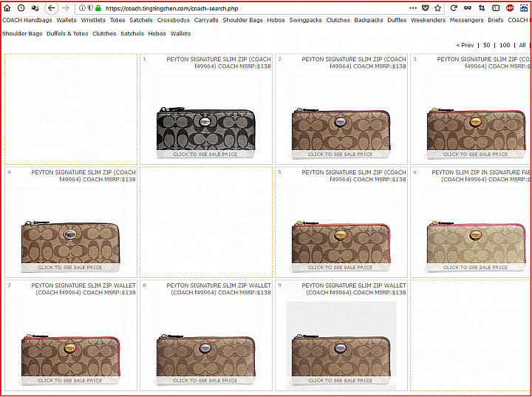
Task: Open Totes category
Action: (117, 20)
